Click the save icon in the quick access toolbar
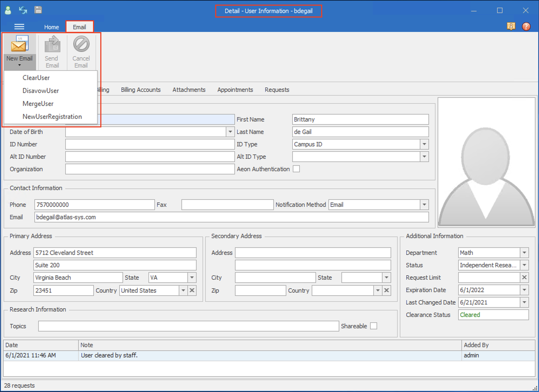Image resolution: width=539 pixels, height=392 pixels. pyautogui.click(x=38, y=10)
